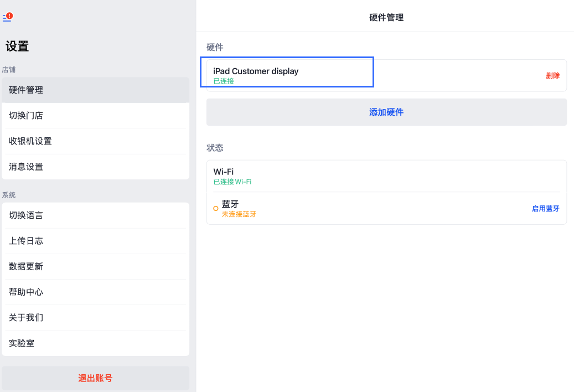Open 帮助中心 settings item
This screenshot has height=392, width=574.
[x=96, y=292]
